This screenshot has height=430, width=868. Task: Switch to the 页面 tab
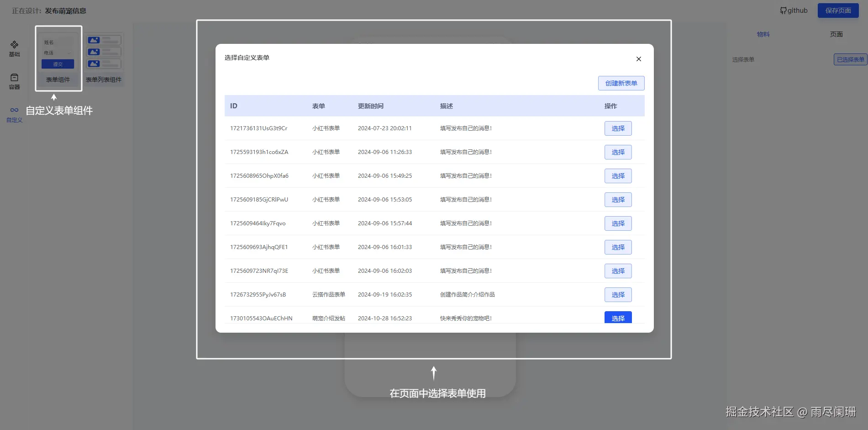pos(836,34)
